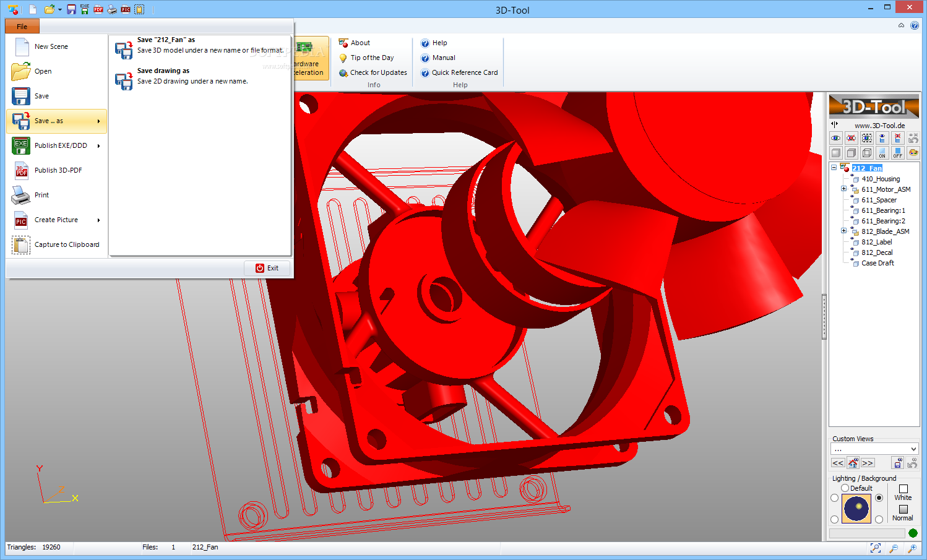Choose Open from the File menu
Image resolution: width=927 pixels, height=560 pixels.
pyautogui.click(x=56, y=71)
